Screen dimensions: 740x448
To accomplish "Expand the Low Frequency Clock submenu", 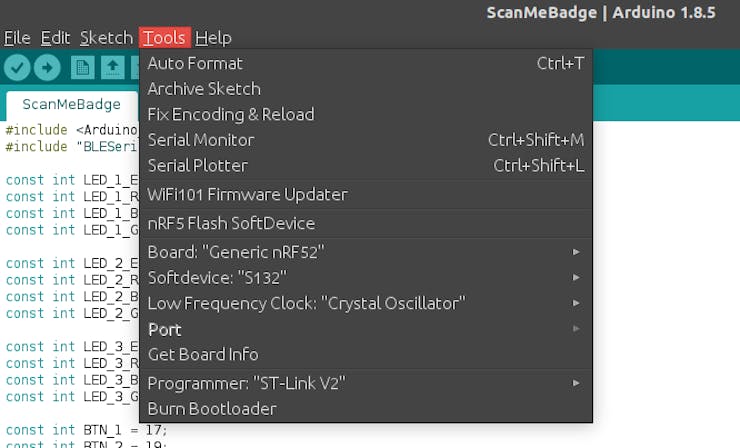I will click(x=366, y=303).
